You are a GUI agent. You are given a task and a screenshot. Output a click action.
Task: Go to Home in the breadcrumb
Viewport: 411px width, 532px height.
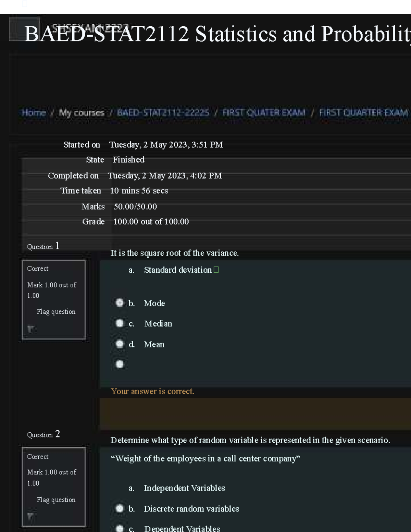click(34, 113)
